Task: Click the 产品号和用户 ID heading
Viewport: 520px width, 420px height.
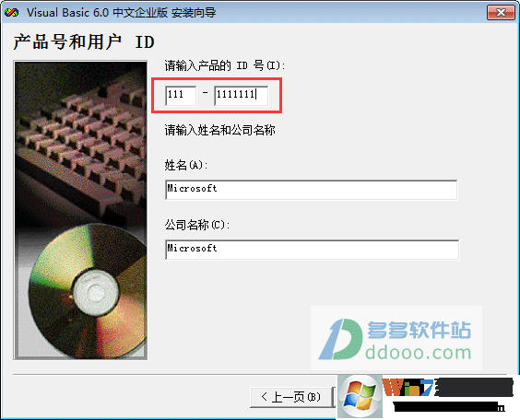Action: pos(84,42)
